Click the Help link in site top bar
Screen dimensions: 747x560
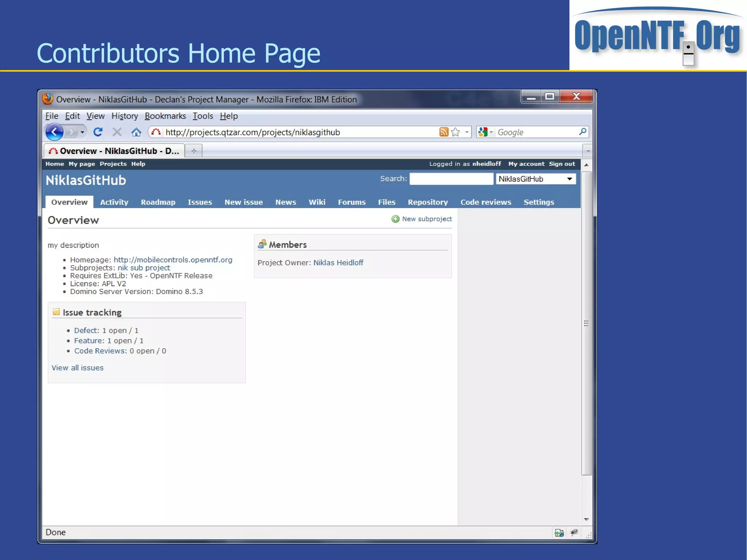click(138, 164)
